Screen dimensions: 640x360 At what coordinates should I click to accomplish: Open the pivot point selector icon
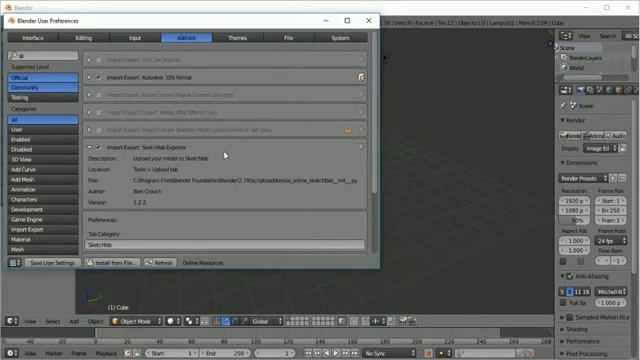pyautogui.click(x=191, y=322)
